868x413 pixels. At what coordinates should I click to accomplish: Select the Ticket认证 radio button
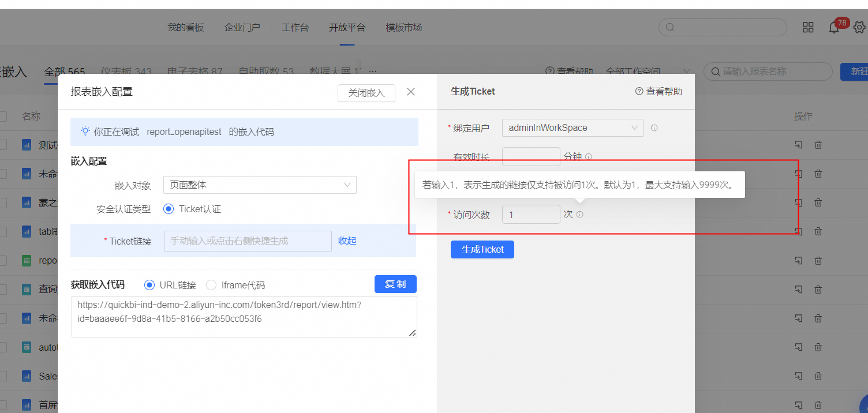pos(169,209)
